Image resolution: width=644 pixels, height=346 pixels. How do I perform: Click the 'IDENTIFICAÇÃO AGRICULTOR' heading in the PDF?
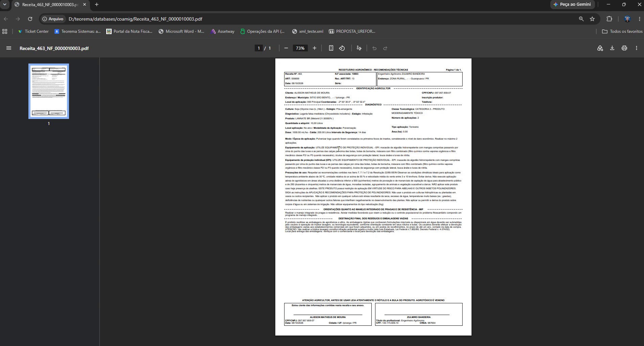click(x=373, y=89)
